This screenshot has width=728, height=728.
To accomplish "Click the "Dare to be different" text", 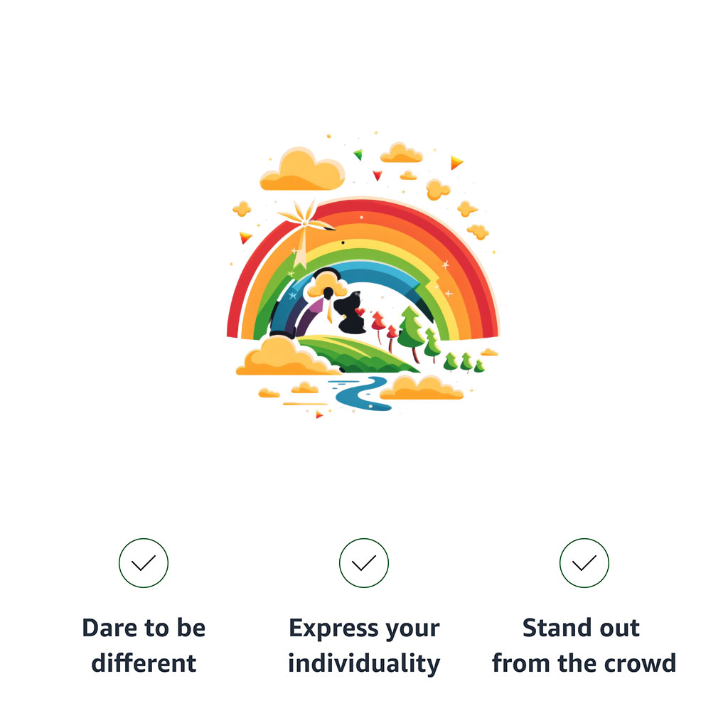I will (144, 646).
